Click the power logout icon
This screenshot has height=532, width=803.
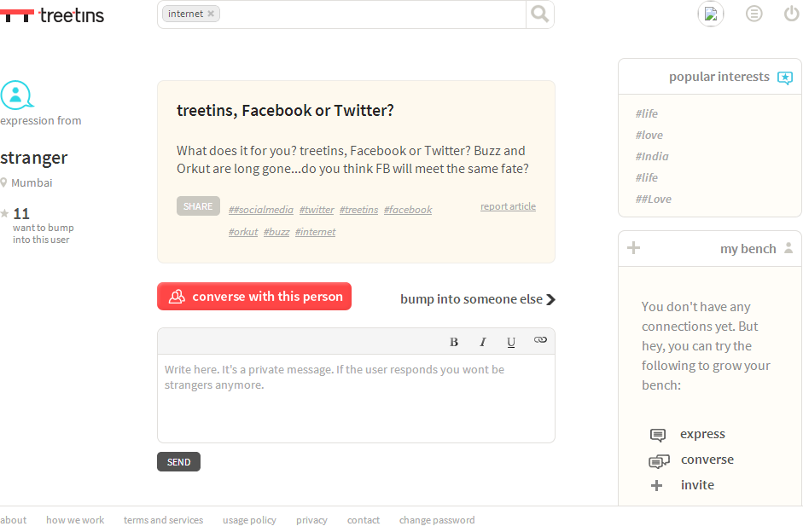pyautogui.click(x=791, y=14)
